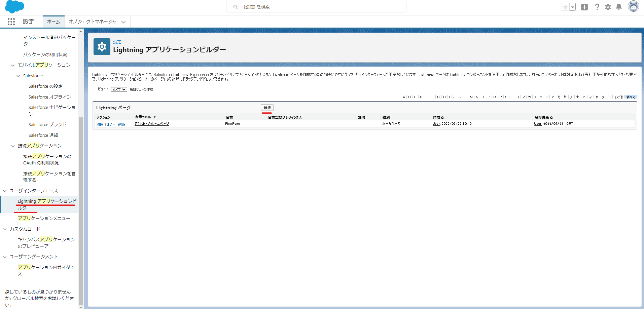Click the sidebar scrollbar up arrow
Image resolution: width=644 pixels, height=309 pixels.
(81, 32)
